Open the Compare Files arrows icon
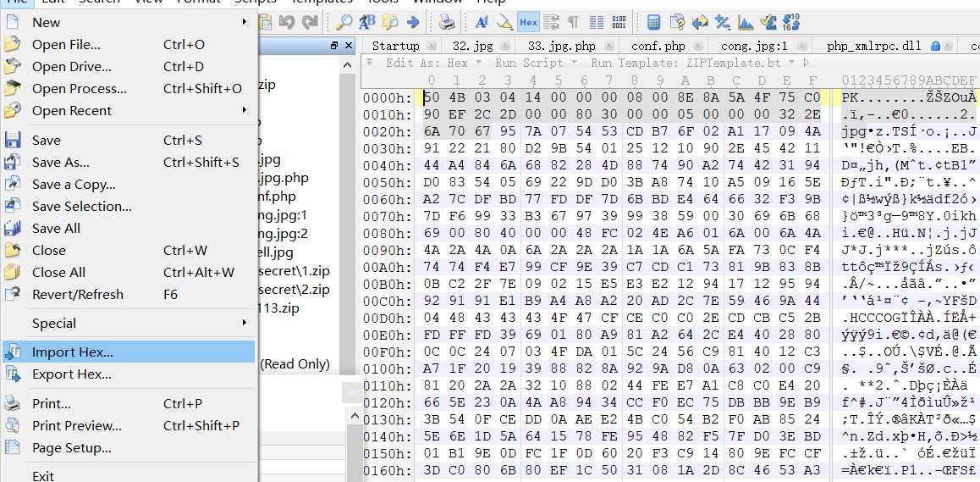This screenshot has height=482, width=980. 700,23
